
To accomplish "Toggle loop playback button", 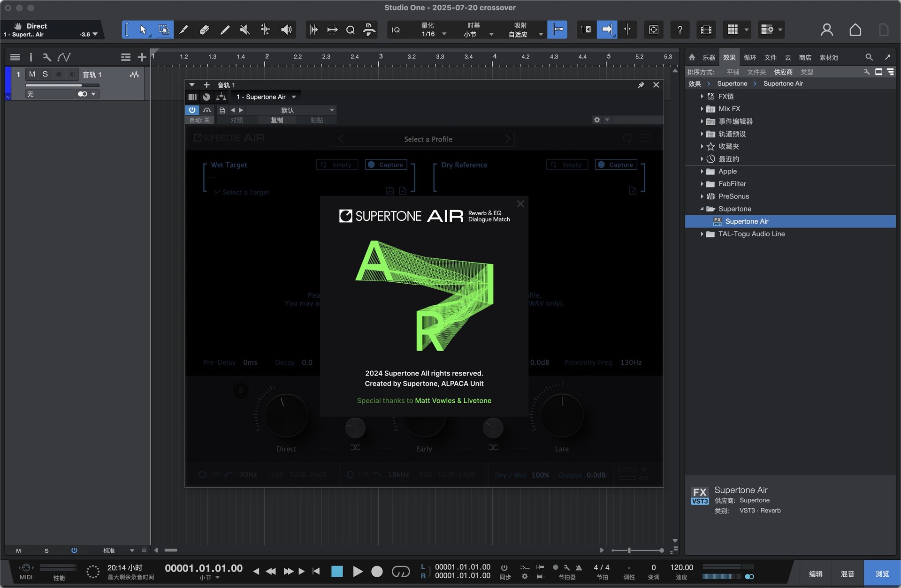I will pyautogui.click(x=401, y=571).
